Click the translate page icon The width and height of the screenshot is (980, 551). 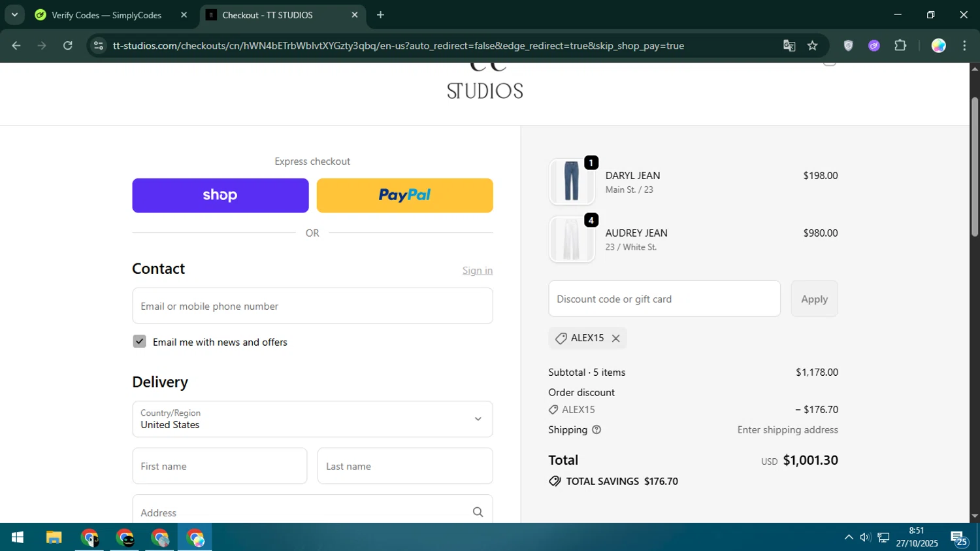click(789, 46)
